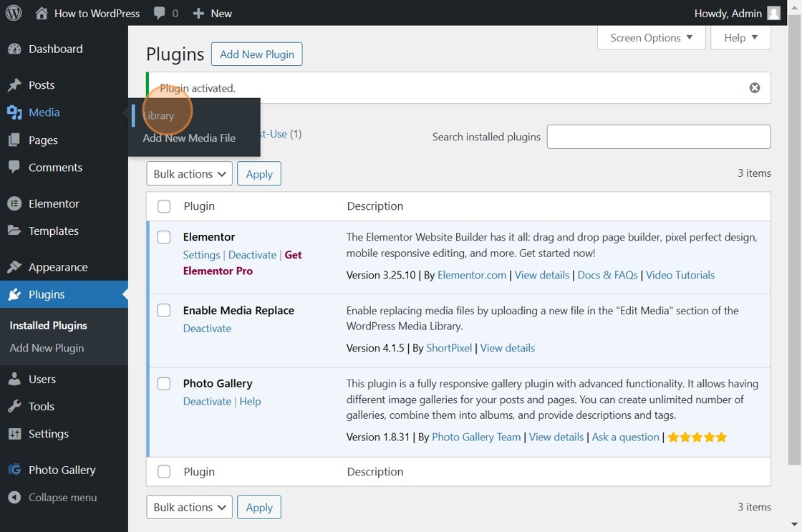Open Elementor Docs & FAQs link
This screenshot has width=802, height=532.
tap(608, 275)
